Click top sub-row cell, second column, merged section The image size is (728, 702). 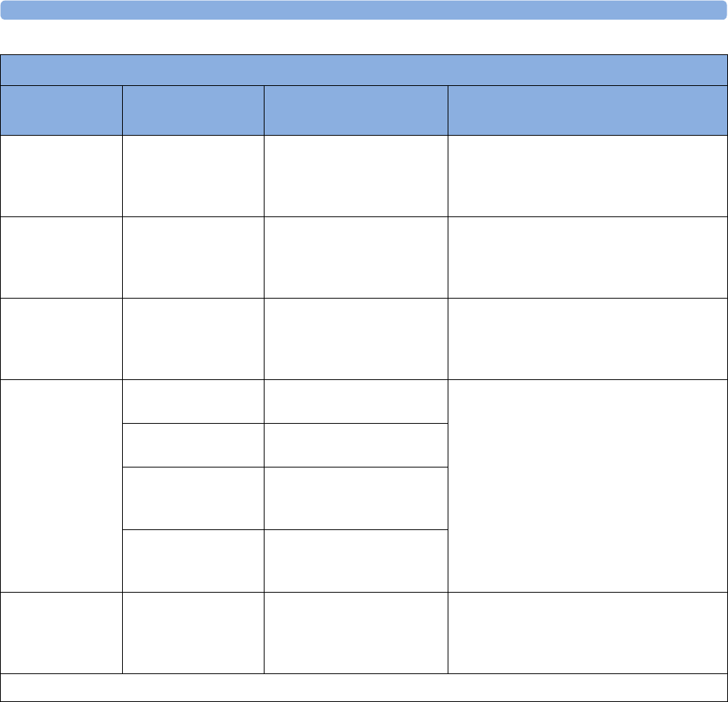click(x=193, y=401)
